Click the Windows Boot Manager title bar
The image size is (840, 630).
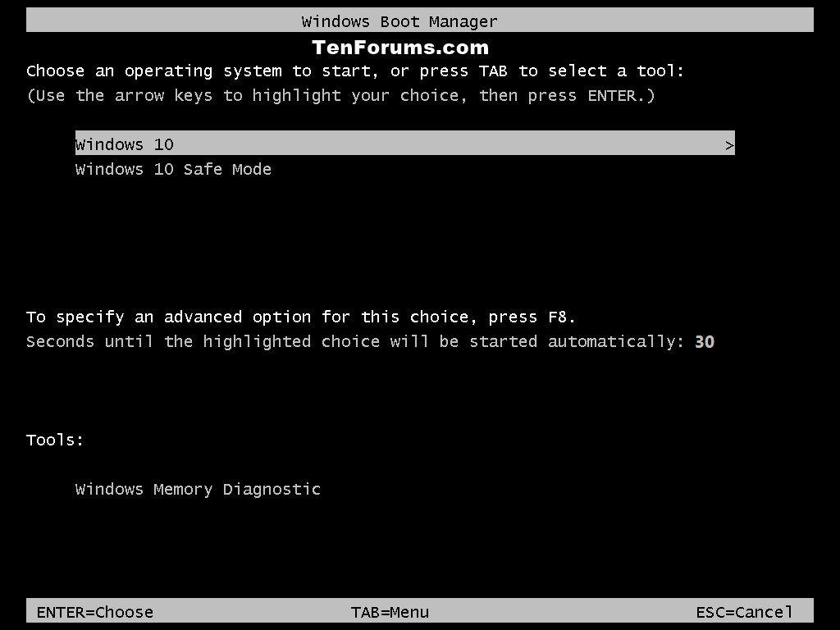pyautogui.click(x=419, y=21)
